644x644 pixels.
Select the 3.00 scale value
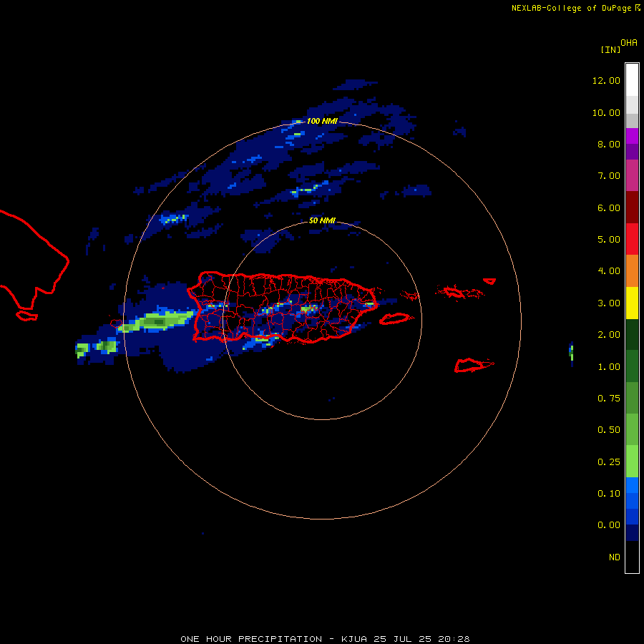tap(609, 303)
